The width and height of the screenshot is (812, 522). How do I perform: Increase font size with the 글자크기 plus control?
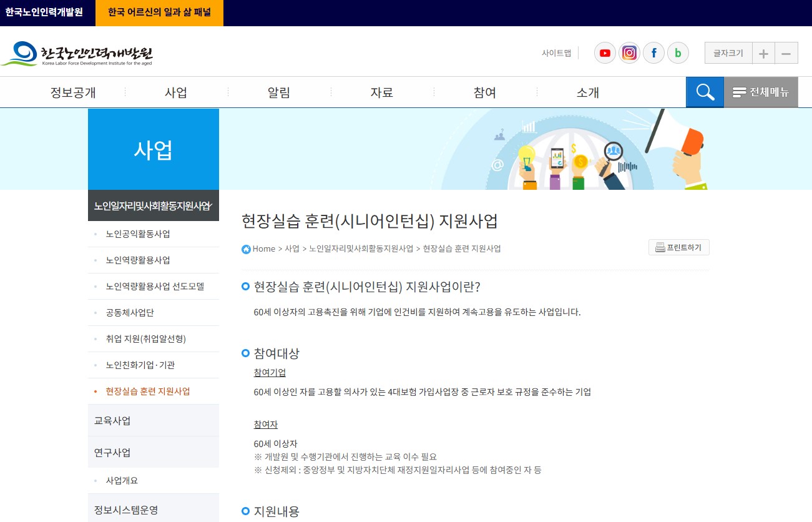[763, 53]
